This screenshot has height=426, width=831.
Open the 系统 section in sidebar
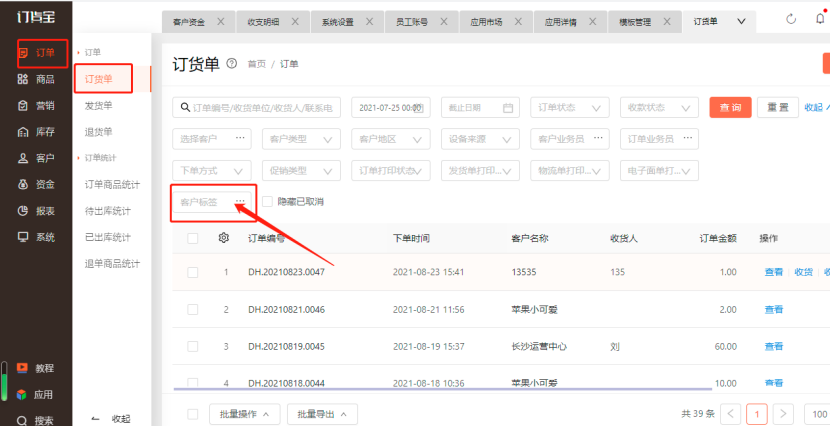pyautogui.click(x=37, y=237)
